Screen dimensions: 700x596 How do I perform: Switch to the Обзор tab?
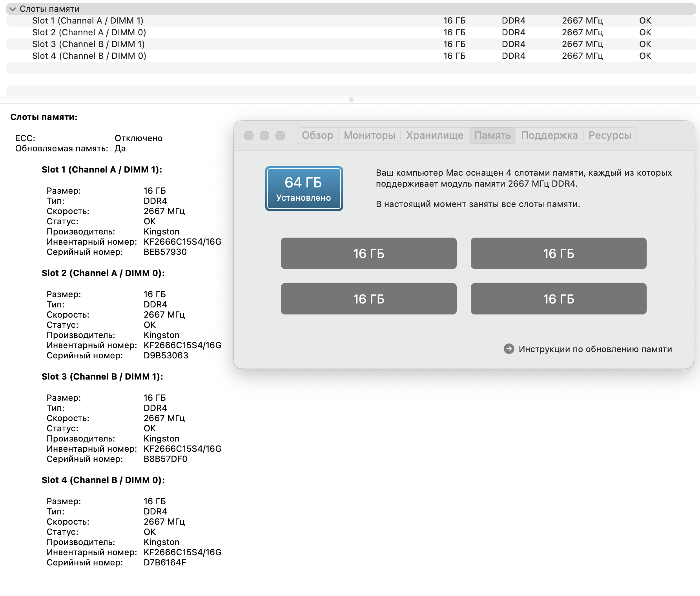click(317, 136)
